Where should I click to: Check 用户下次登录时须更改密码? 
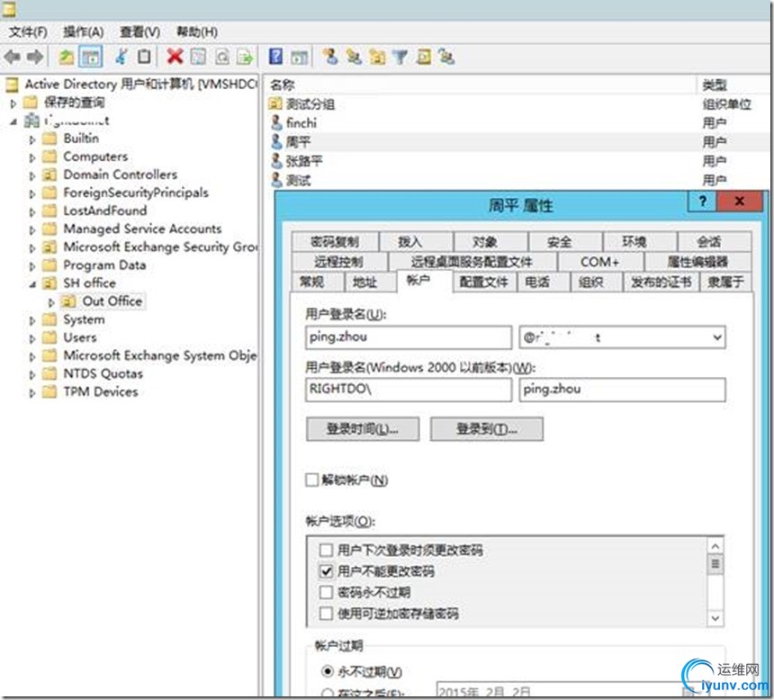click(x=326, y=550)
